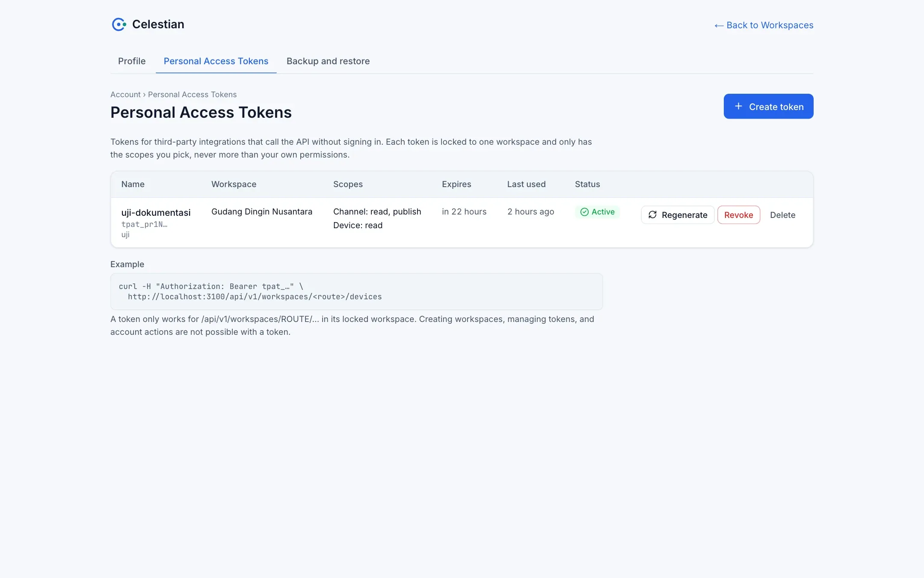Click the Personal Access Tokens page heading
Screen dimensions: 924x578
click(x=201, y=113)
